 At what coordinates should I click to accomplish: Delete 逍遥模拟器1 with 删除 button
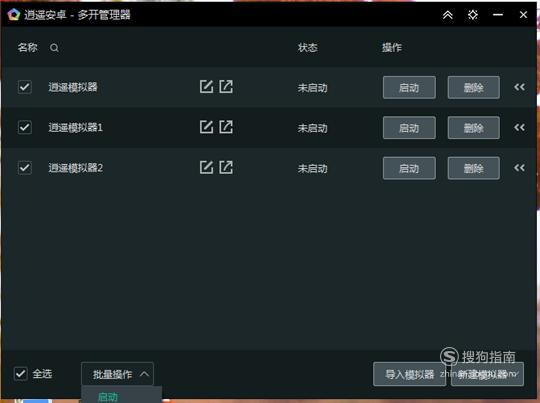click(474, 128)
